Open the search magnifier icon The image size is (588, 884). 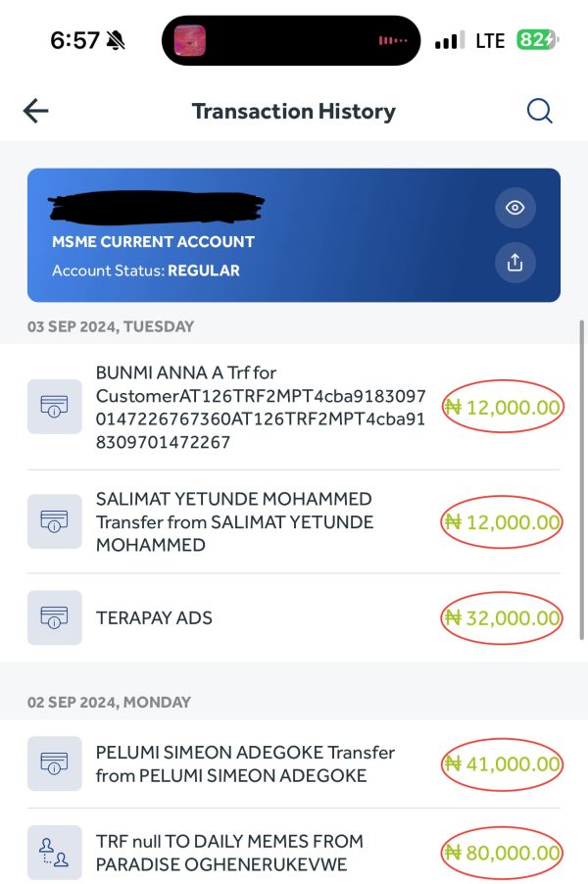coord(540,111)
